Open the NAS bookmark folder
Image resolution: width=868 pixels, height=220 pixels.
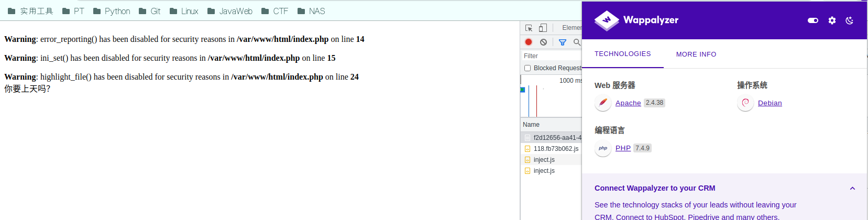click(311, 11)
